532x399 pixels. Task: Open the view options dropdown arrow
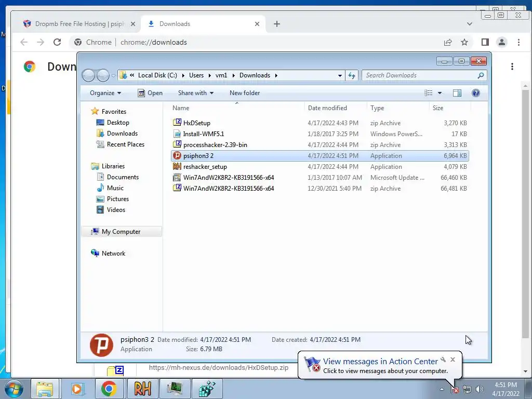[440, 93]
